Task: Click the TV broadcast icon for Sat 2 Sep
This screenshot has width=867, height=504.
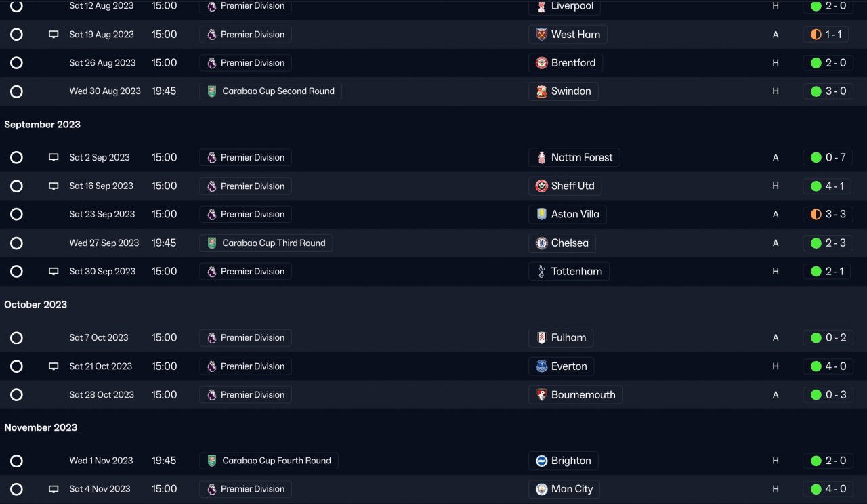Action: [x=54, y=158]
